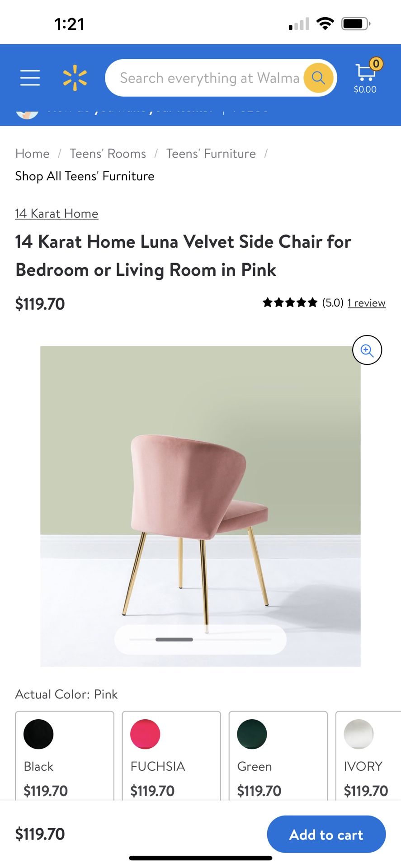Go to Home breadcrumb
The width and height of the screenshot is (401, 868).
click(x=33, y=154)
